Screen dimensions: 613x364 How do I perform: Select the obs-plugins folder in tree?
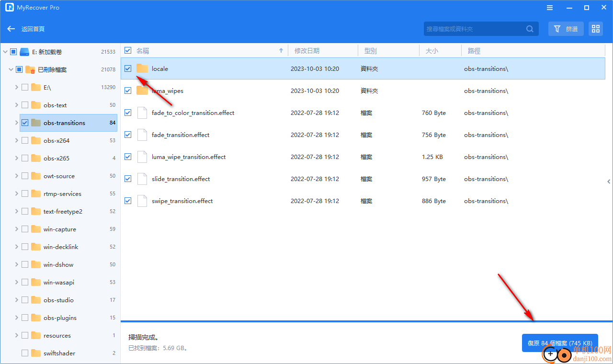(68, 318)
